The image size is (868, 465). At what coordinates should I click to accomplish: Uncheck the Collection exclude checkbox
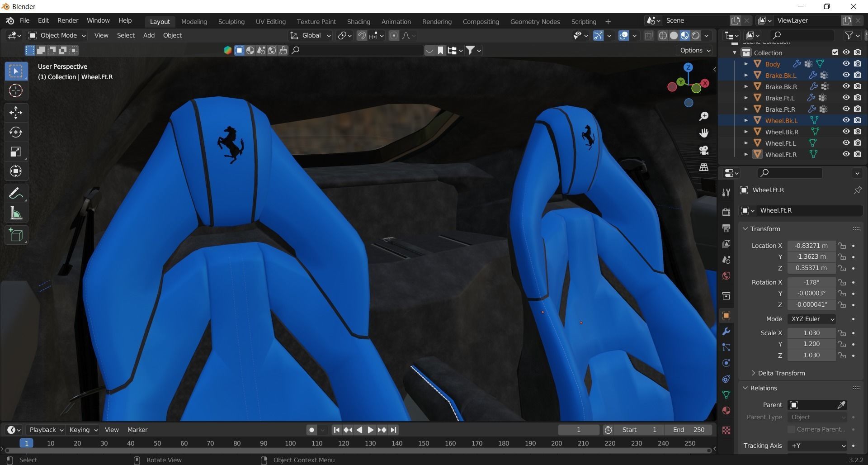click(835, 52)
